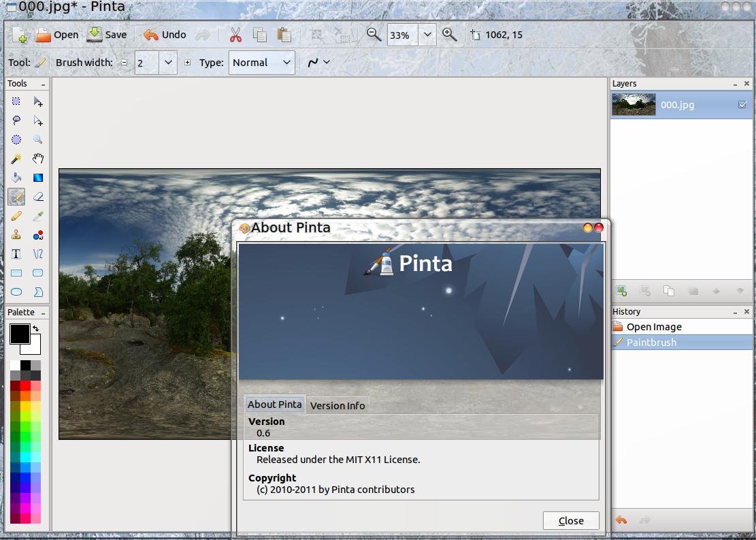Select the Line tool
The image size is (756, 540).
38,254
